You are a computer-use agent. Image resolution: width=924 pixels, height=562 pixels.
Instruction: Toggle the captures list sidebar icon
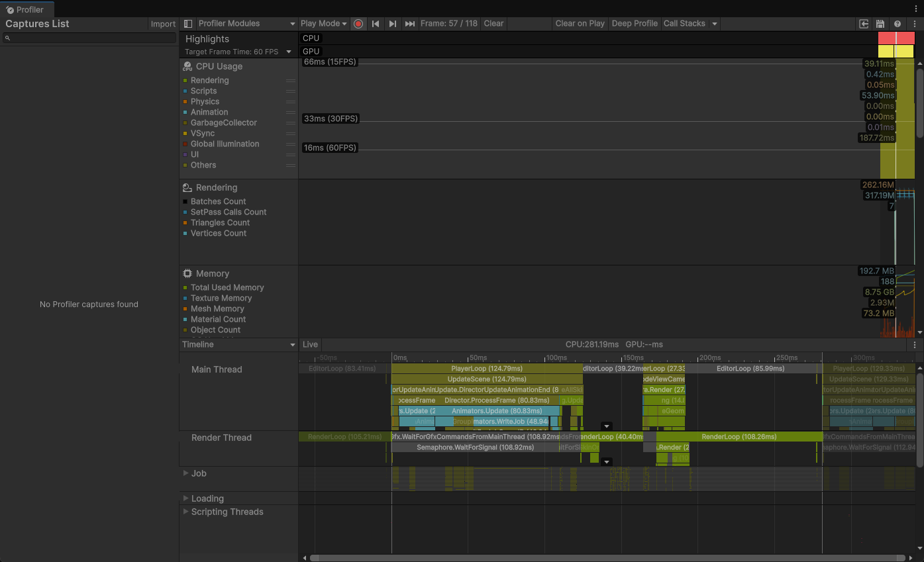point(188,24)
